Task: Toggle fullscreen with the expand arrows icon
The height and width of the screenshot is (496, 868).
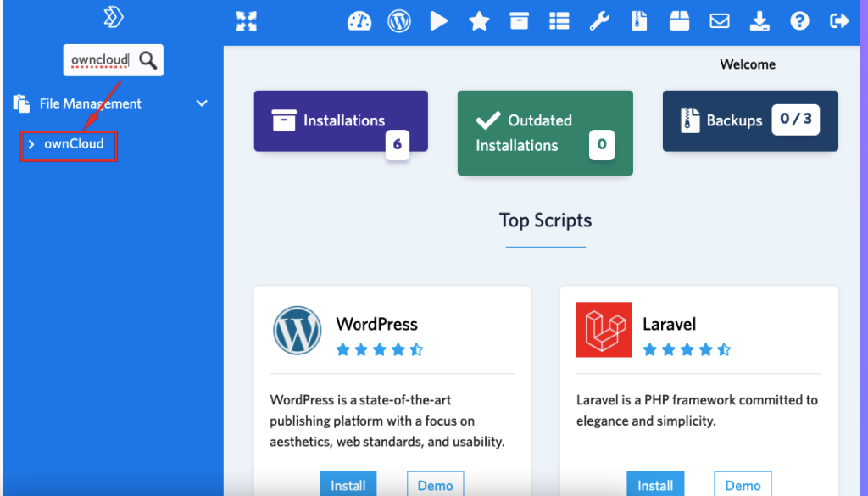Action: pyautogui.click(x=247, y=21)
